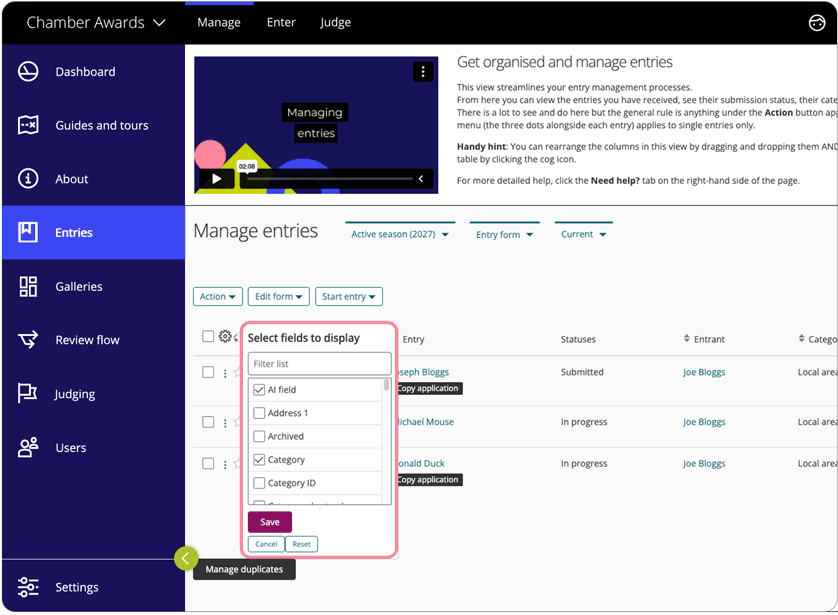
Task: Open the Current filter dropdown
Action: pyautogui.click(x=584, y=234)
